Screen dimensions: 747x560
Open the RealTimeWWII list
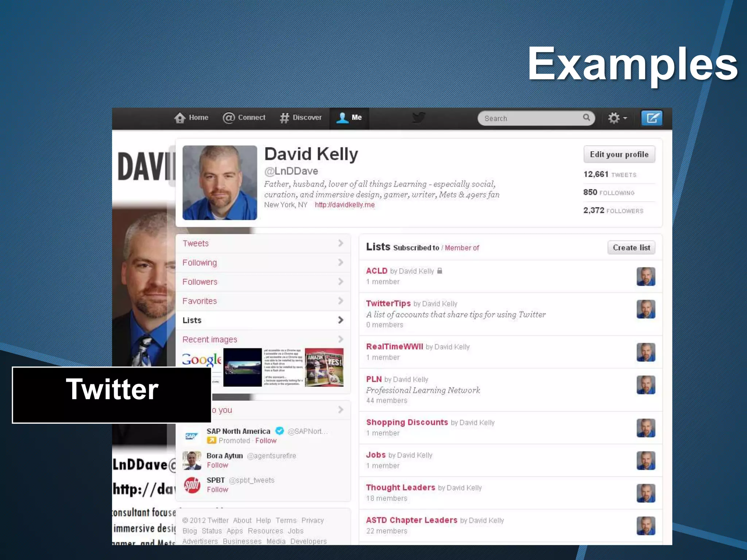[x=395, y=346]
